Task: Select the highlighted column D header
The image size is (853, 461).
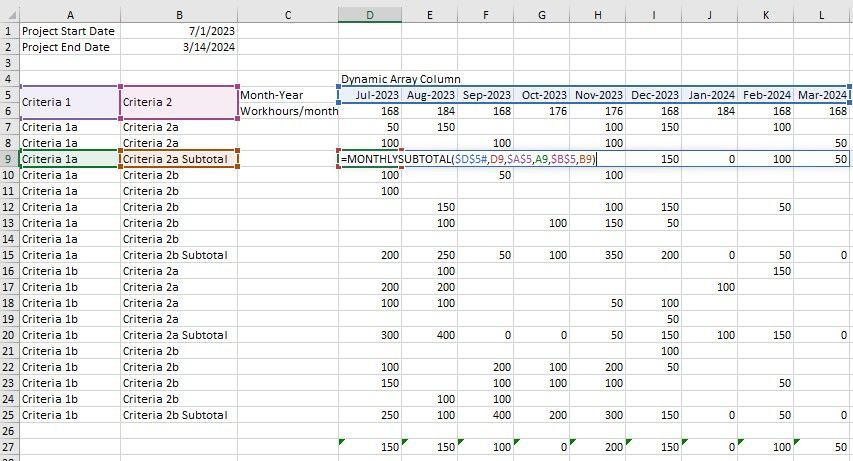Action: point(370,15)
